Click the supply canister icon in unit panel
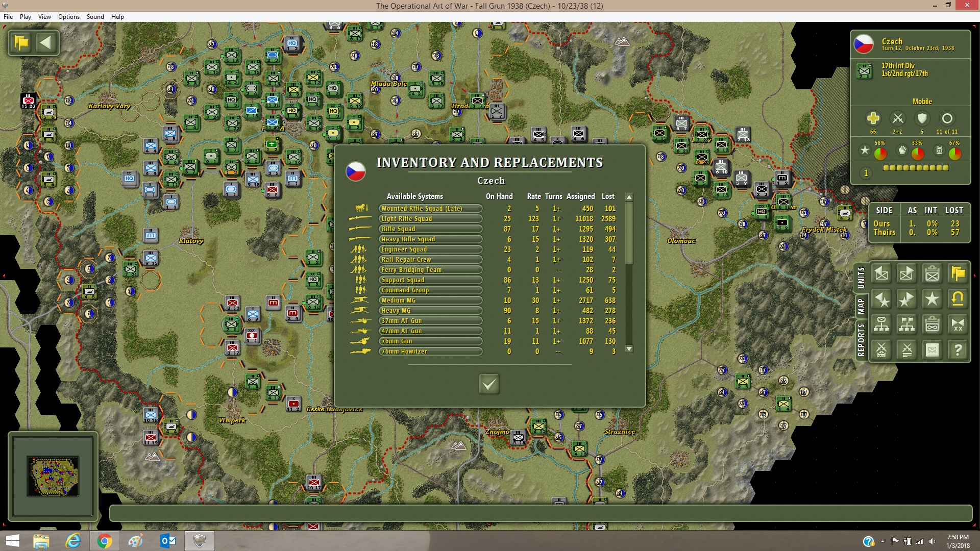The height and width of the screenshot is (551, 980). click(939, 150)
